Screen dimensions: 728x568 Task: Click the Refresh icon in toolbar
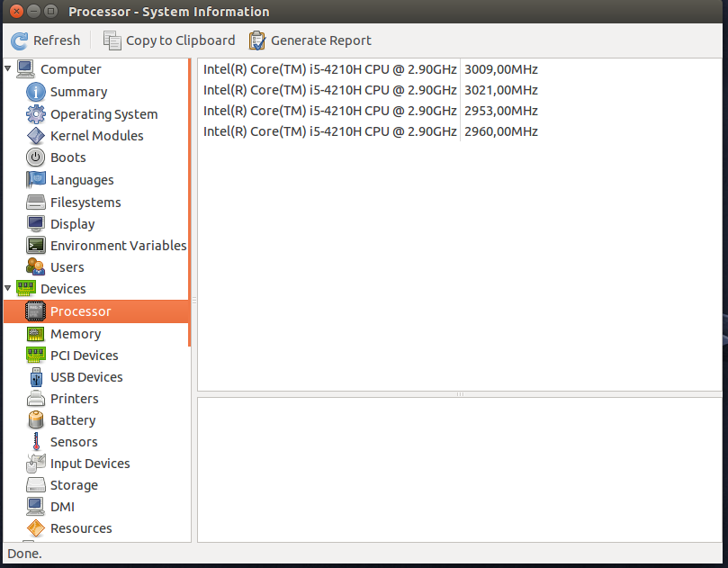tap(20, 41)
